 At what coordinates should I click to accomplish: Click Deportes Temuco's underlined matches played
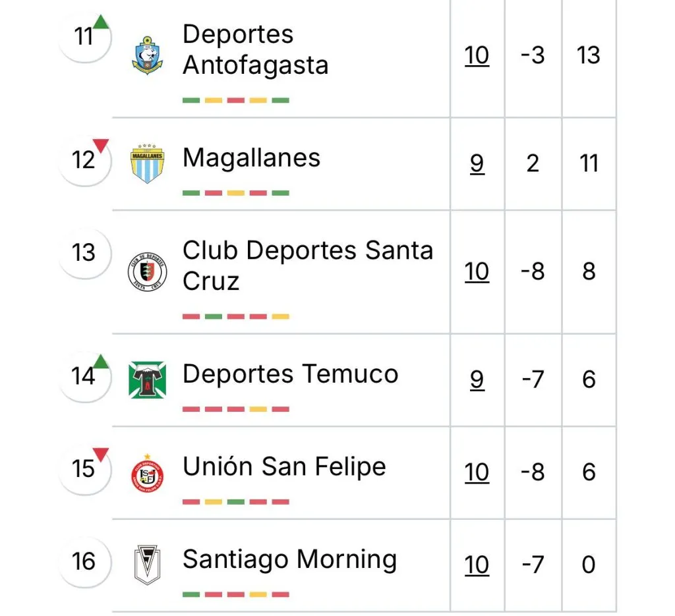click(477, 379)
